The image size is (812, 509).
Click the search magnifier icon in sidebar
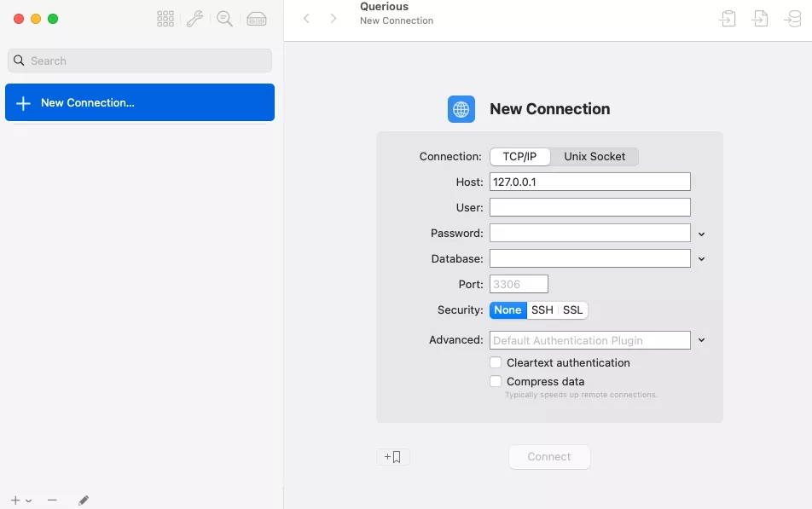coord(19,61)
